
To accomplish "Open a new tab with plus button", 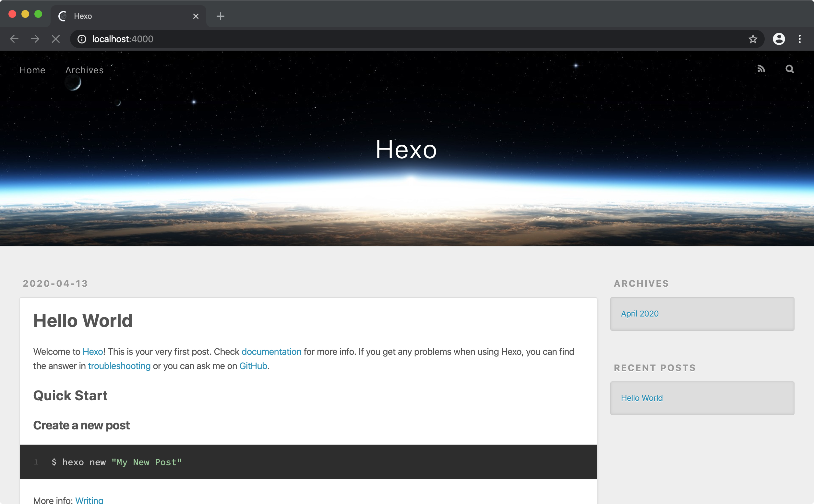I will click(220, 16).
